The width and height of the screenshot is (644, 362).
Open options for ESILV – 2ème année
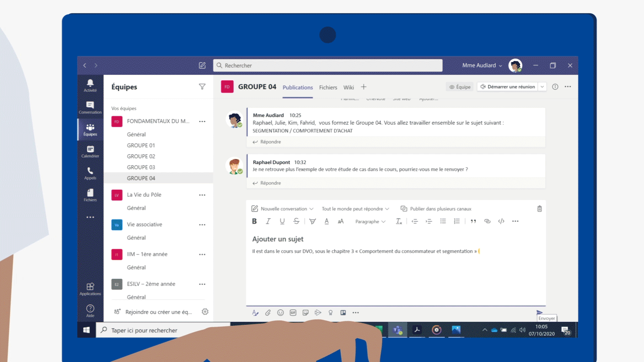202,284
